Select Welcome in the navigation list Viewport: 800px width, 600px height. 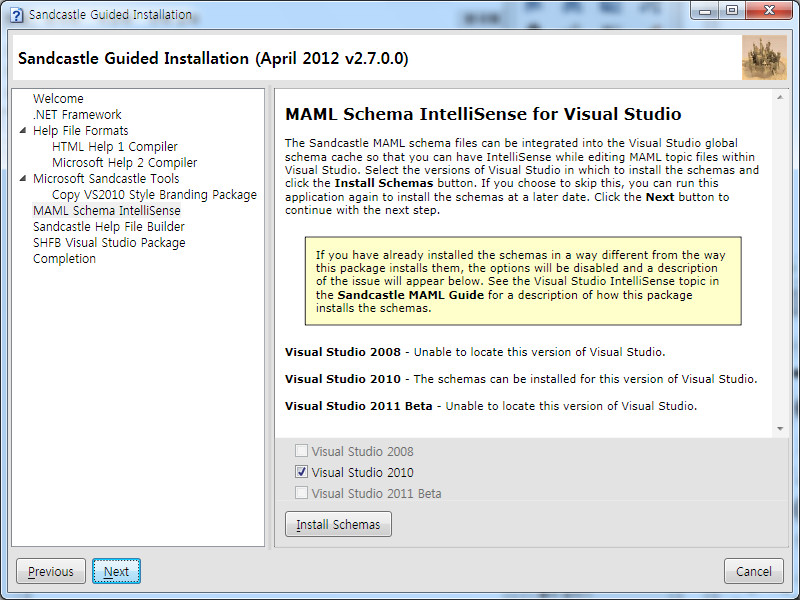pos(58,98)
